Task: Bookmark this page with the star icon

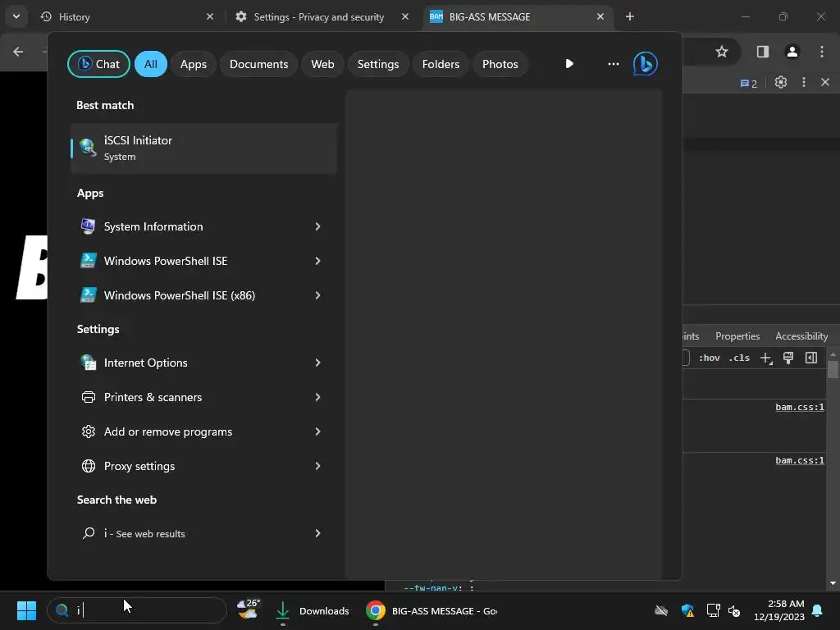Action: pos(722,52)
